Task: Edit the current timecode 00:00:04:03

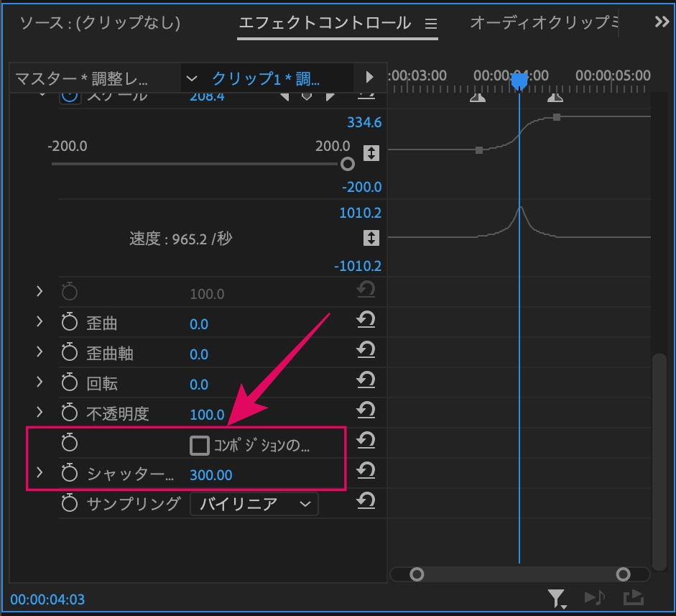Action: pos(47,599)
